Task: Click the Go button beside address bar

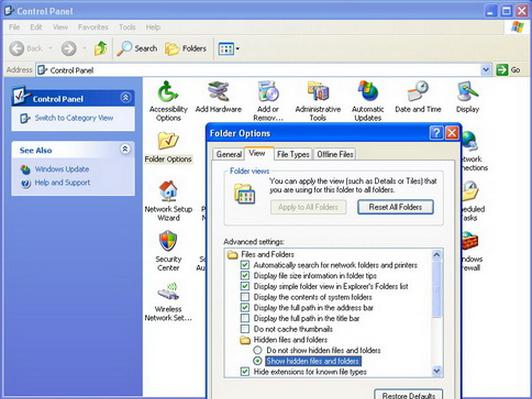Action: point(508,70)
